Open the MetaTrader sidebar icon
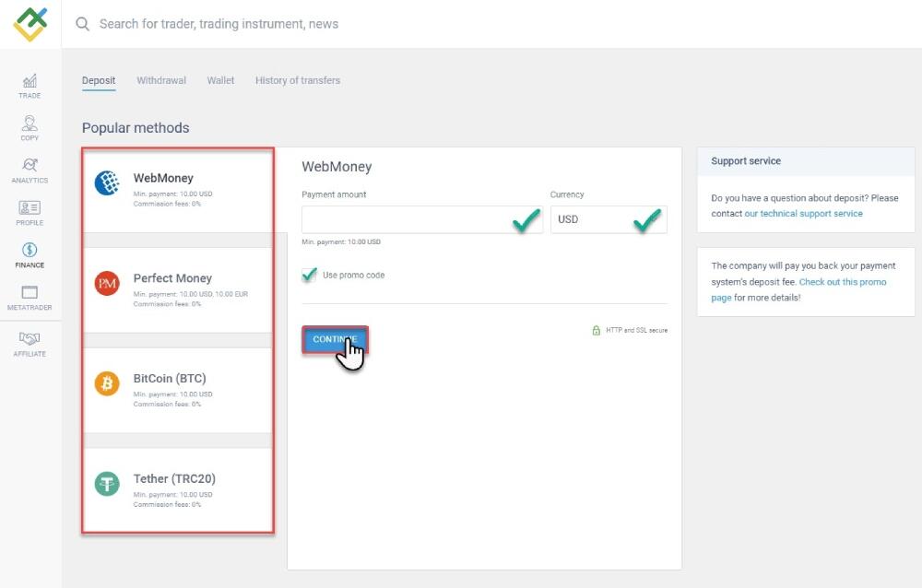 (30, 298)
